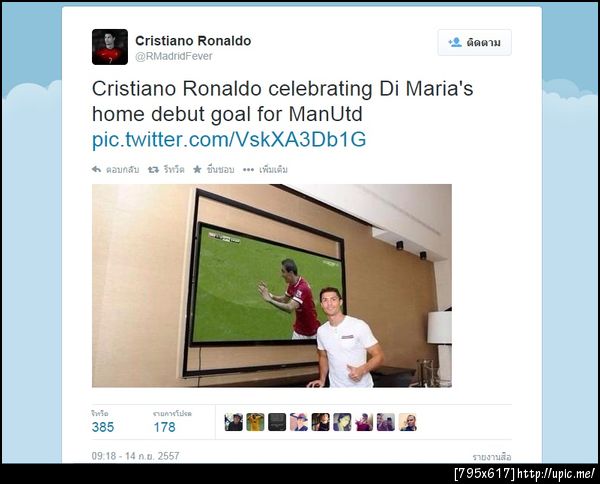Click third dark retweeter avatar

pos(277,422)
